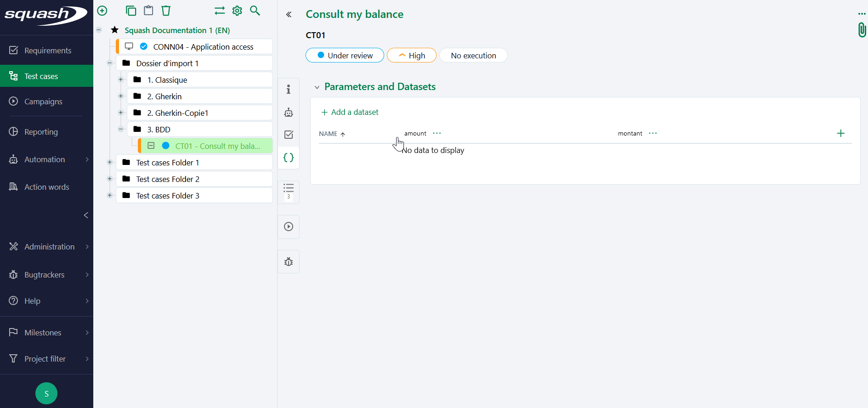Click Add a dataset link

click(350, 112)
